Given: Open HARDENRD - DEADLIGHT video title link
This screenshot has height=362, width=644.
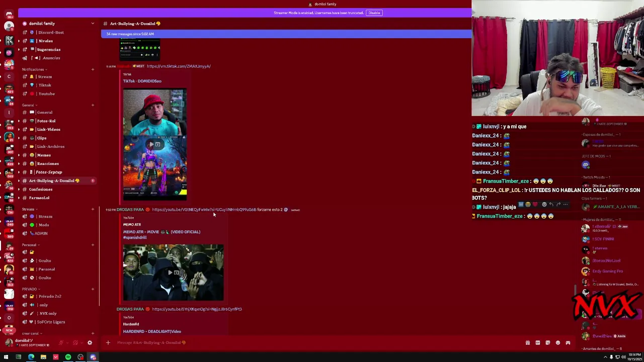Looking at the screenshot, I should [x=152, y=331].
